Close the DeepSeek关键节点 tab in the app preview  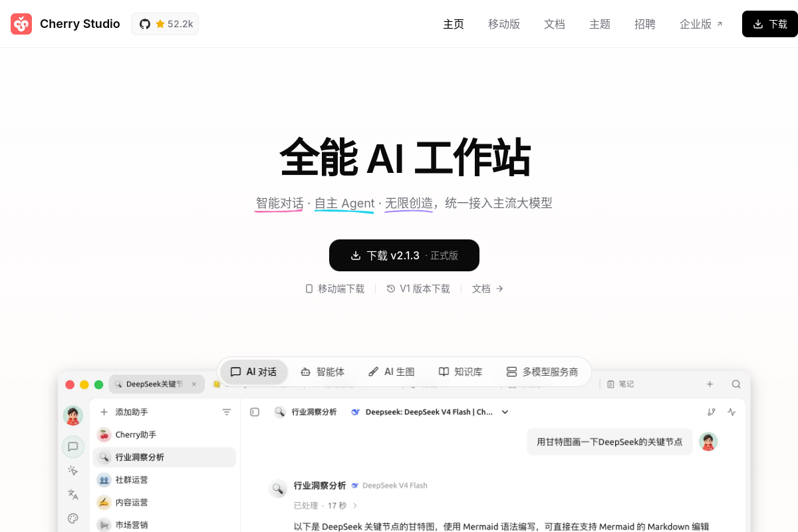[x=194, y=384]
